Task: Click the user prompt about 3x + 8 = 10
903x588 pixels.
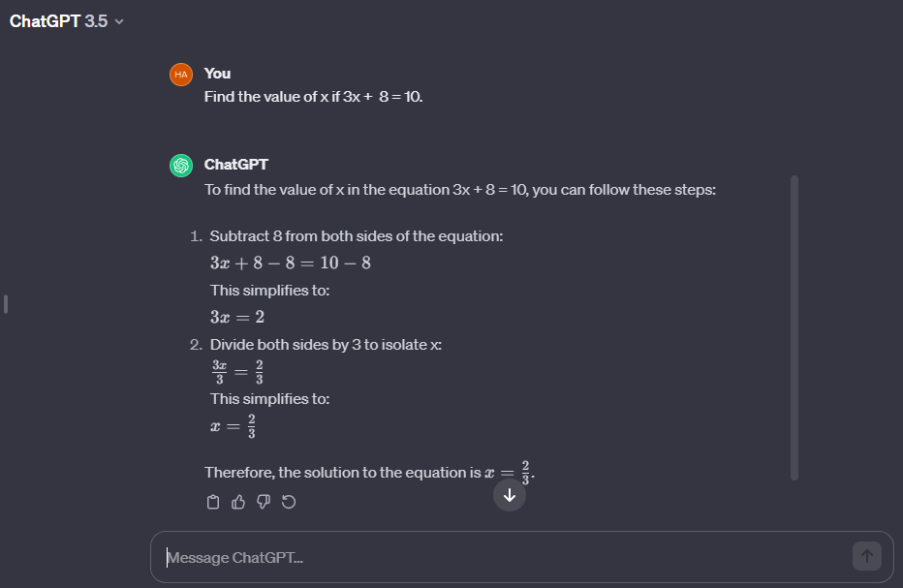Action: pyautogui.click(x=313, y=97)
